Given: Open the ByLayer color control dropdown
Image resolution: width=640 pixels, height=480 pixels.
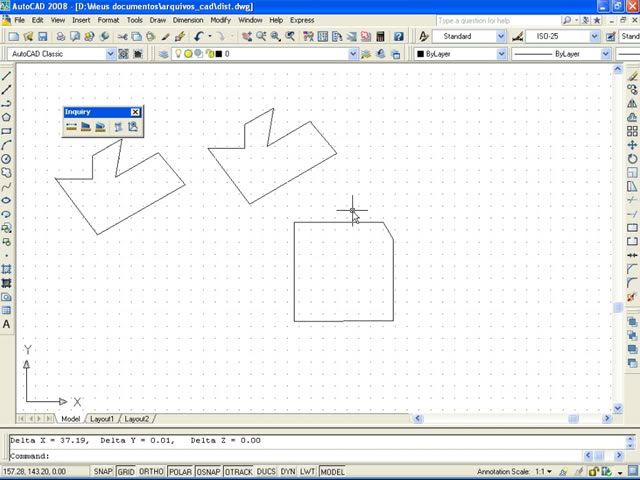Looking at the screenshot, I should coord(502,54).
